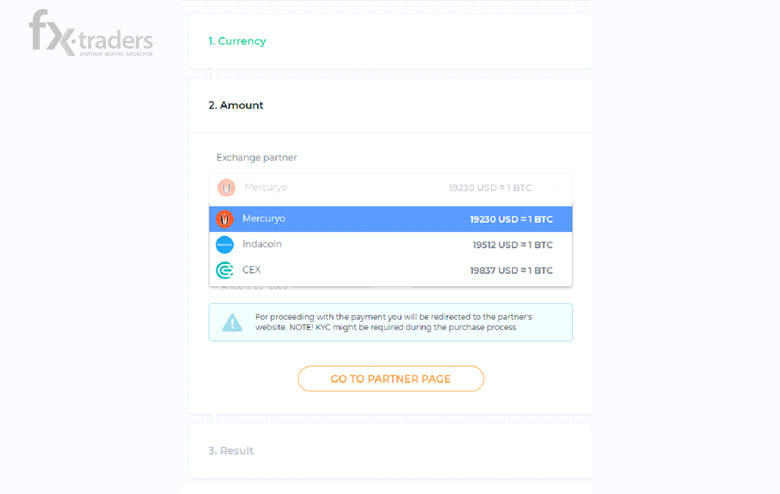Viewport: 780px width, 494px height.
Task: Click the FX-traders logo
Action: (x=91, y=33)
